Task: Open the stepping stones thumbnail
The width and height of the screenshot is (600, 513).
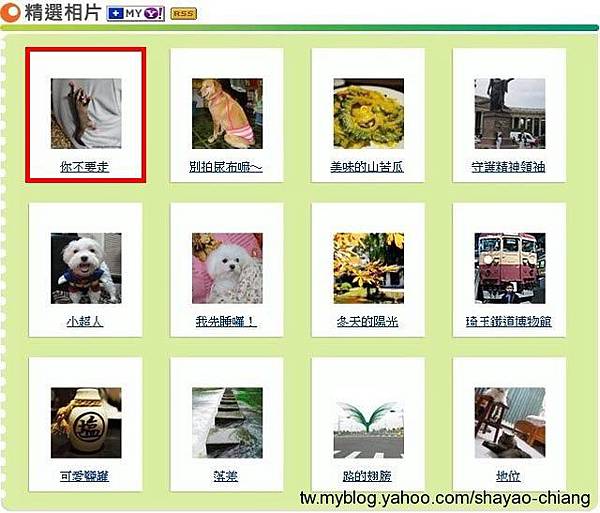Action: pos(227,423)
